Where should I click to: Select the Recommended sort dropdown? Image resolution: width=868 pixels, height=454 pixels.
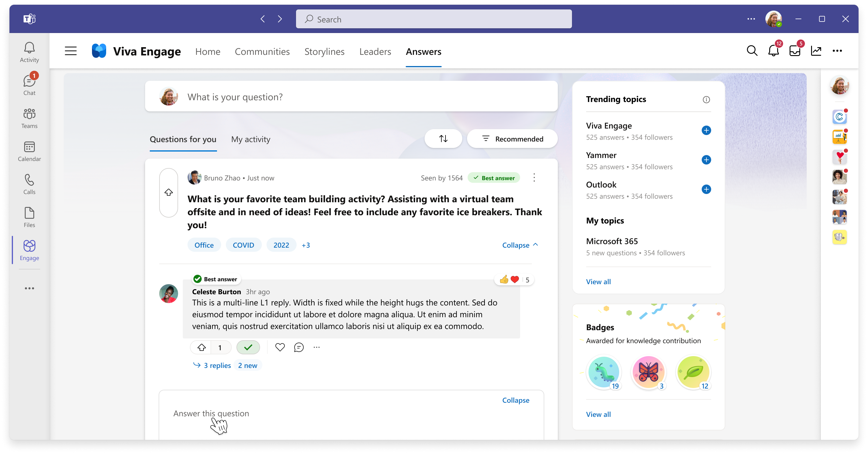511,139
